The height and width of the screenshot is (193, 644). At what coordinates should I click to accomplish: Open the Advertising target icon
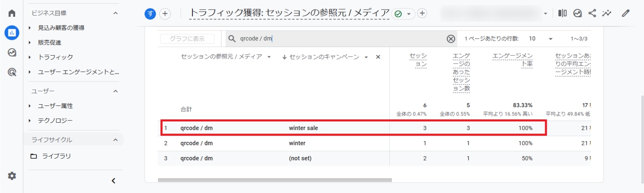(x=12, y=72)
